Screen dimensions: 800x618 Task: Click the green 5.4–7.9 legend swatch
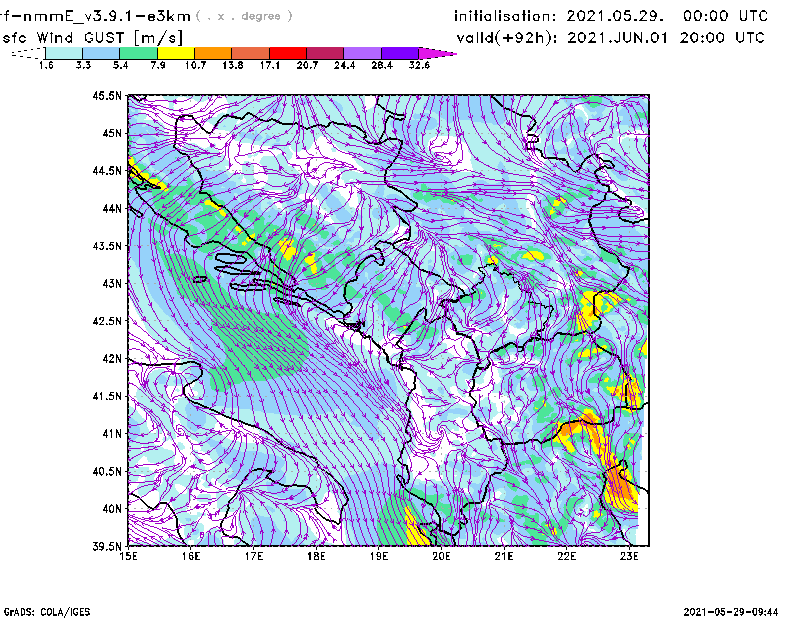(x=138, y=53)
